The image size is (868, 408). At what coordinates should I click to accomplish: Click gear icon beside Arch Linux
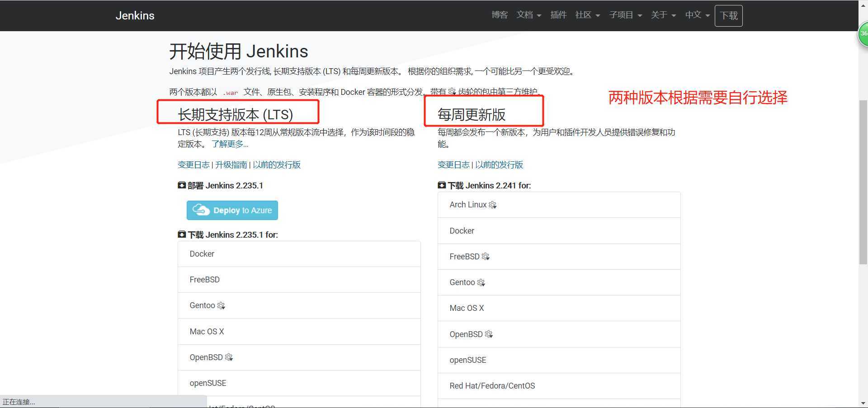pos(493,205)
